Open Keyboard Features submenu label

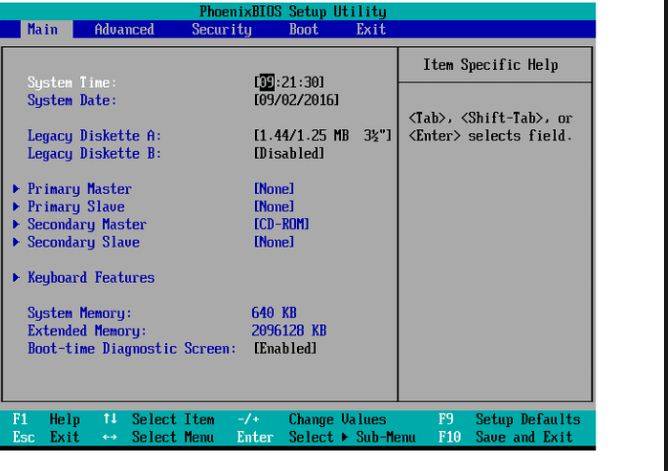click(91, 278)
